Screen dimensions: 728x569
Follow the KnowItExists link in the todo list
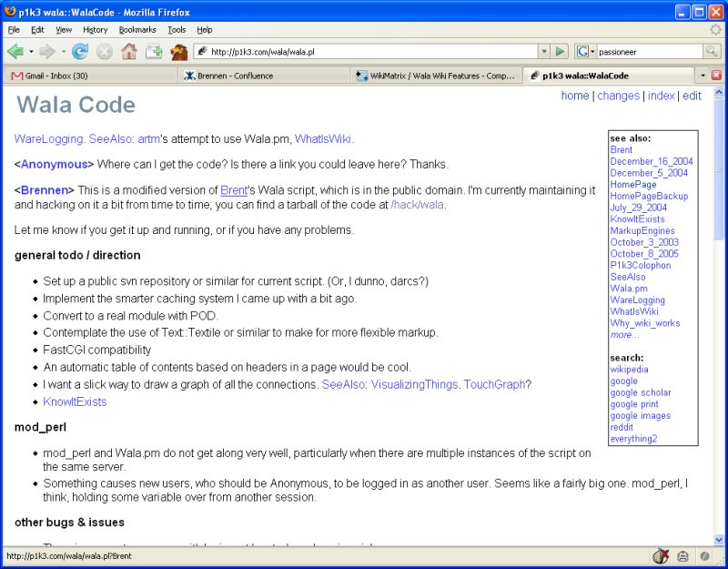75,401
